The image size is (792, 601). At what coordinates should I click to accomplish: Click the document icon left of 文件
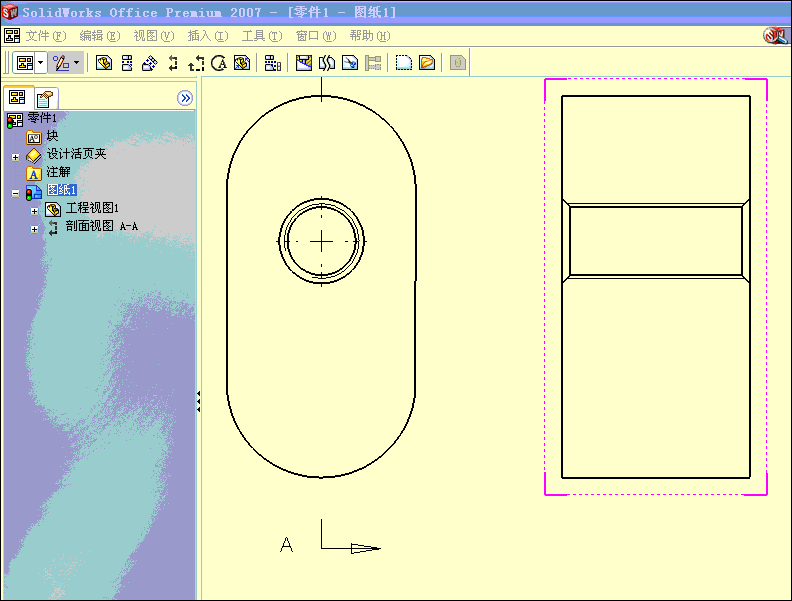point(12,36)
